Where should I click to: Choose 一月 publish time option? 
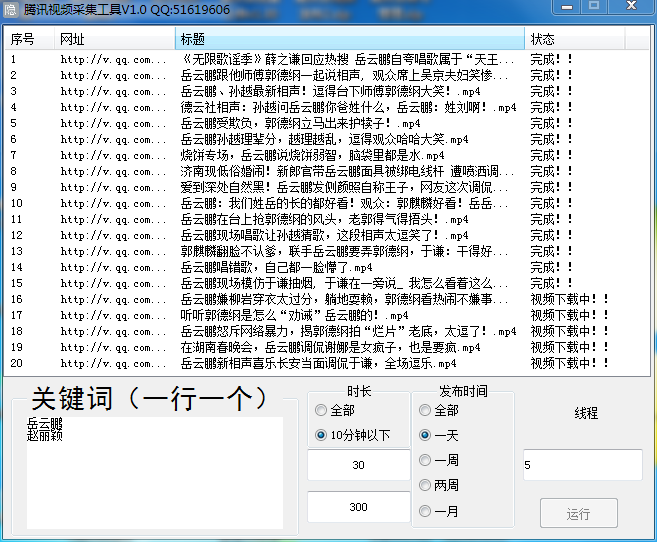[439, 511]
